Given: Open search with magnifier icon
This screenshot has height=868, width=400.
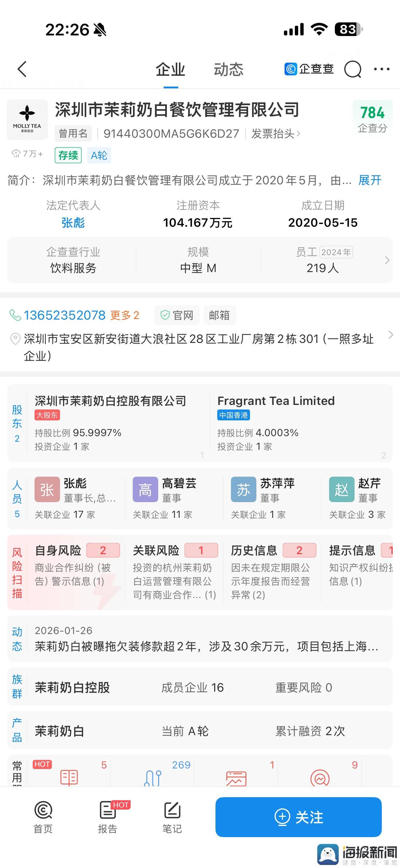Looking at the screenshot, I should pos(352,69).
